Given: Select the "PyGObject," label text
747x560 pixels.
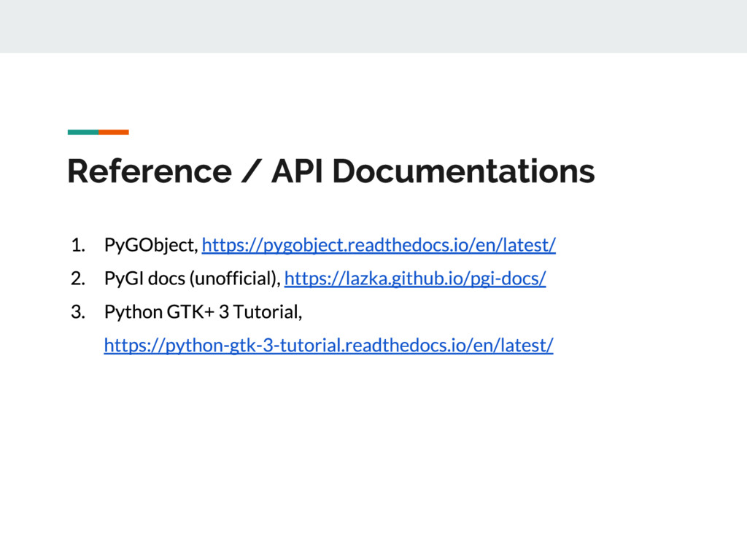Looking at the screenshot, I should coord(151,245).
